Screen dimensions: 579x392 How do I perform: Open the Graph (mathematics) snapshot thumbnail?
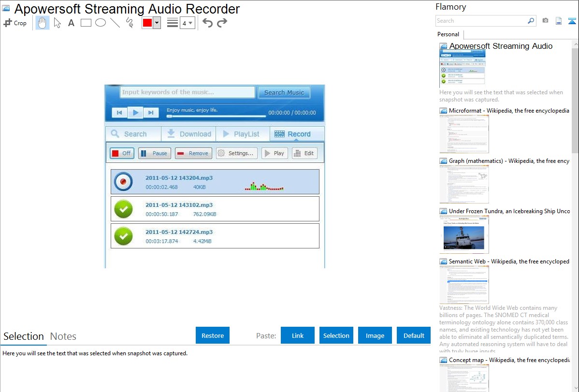point(464,184)
